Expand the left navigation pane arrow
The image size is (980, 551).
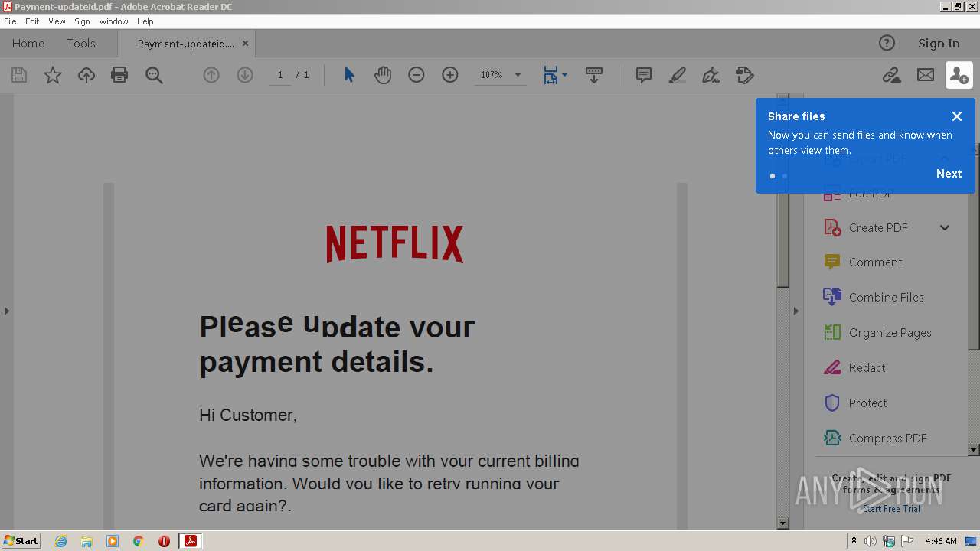[x=6, y=311]
